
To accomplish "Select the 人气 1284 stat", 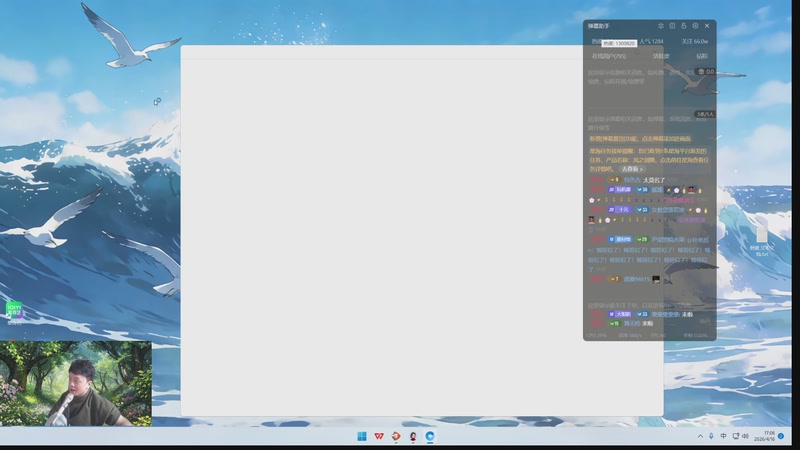I will pyautogui.click(x=652, y=41).
